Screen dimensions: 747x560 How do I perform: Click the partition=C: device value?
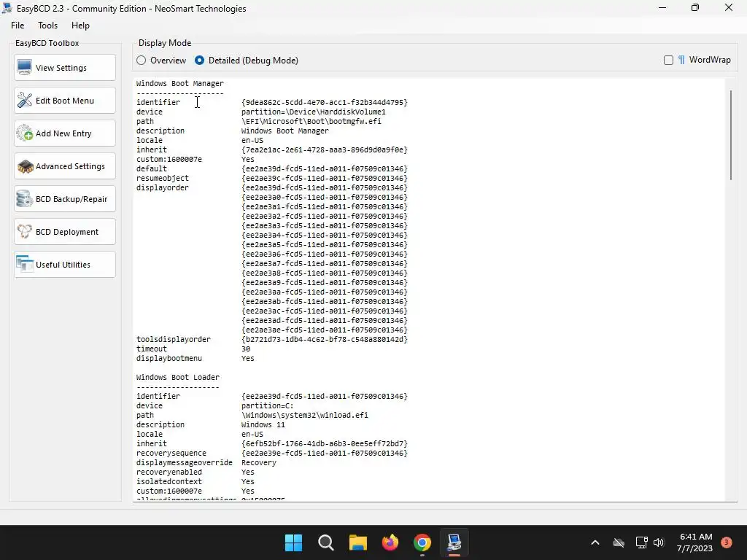(267, 405)
